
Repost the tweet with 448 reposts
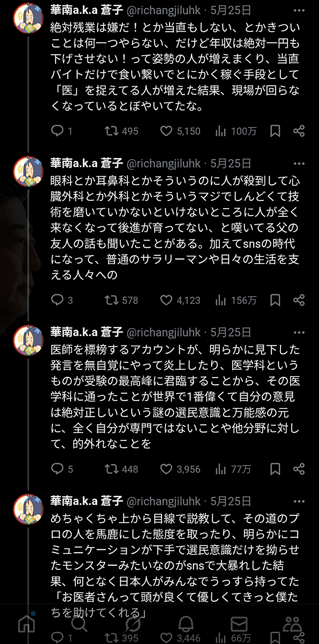click(x=111, y=469)
